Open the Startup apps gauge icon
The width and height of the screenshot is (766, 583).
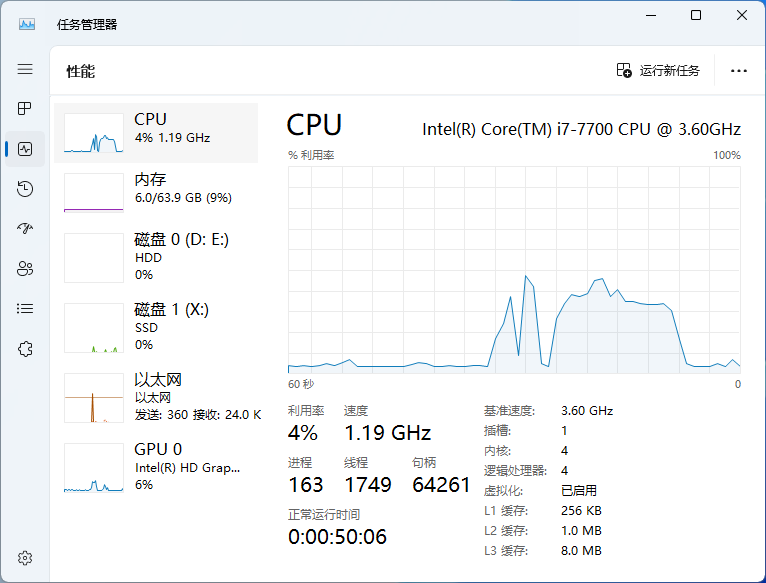pos(25,228)
